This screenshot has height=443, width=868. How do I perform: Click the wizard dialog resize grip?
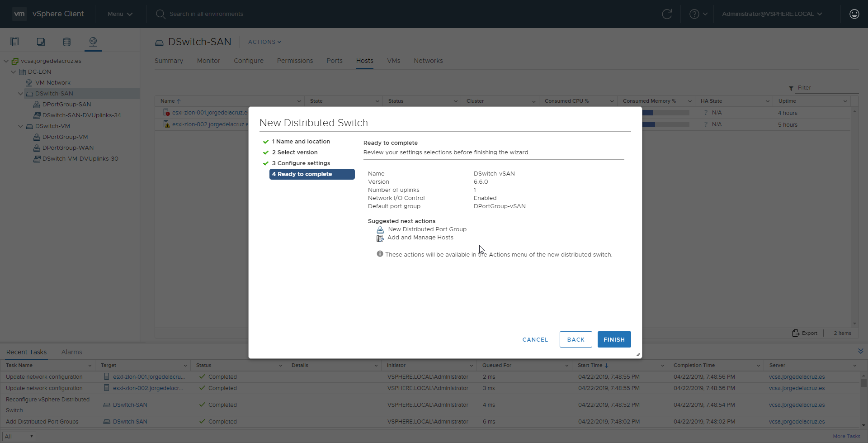pos(638,355)
